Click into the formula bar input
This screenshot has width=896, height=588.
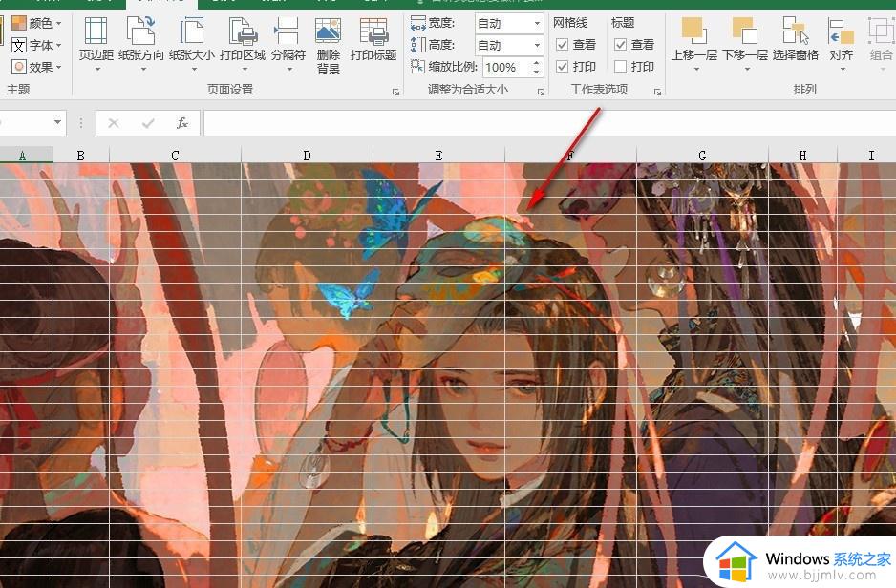[x=548, y=123]
